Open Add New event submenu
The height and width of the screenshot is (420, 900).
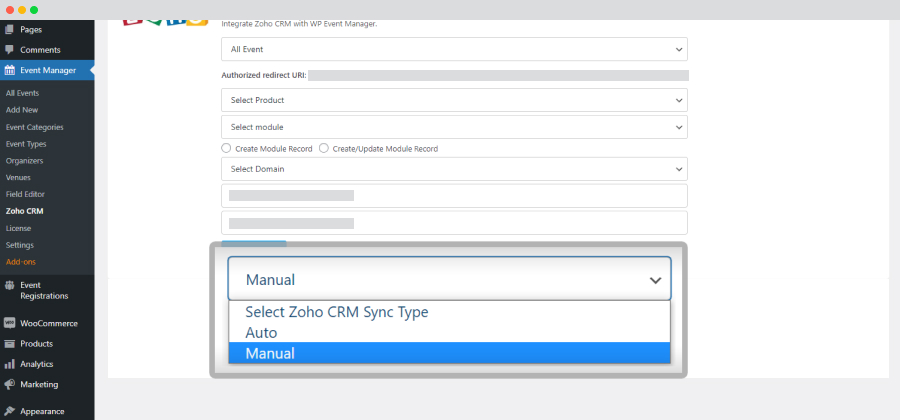22,110
